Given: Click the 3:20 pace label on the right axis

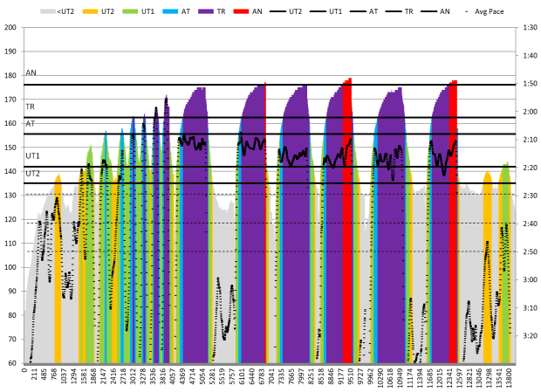Looking at the screenshot, I should pos(529,335).
